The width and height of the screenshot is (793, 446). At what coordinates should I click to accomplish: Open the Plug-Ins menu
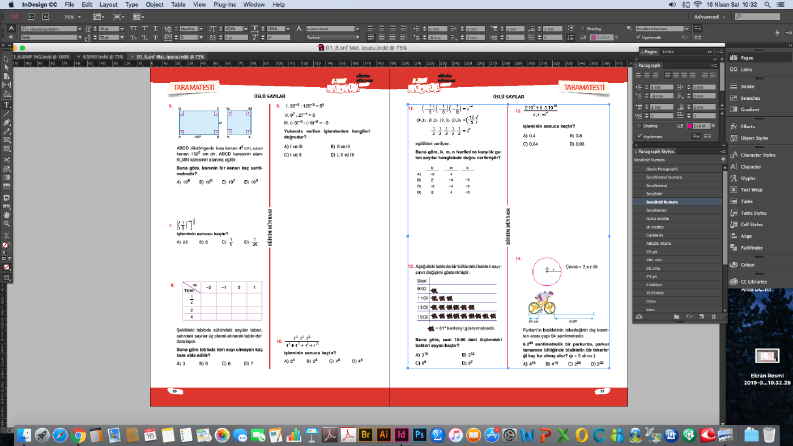pyautogui.click(x=225, y=5)
